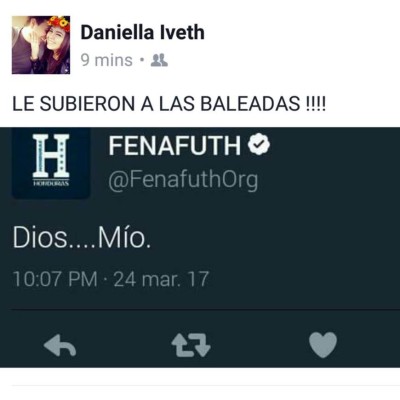Click the reply arrow icon
400x400 pixels.
pyautogui.click(x=60, y=346)
